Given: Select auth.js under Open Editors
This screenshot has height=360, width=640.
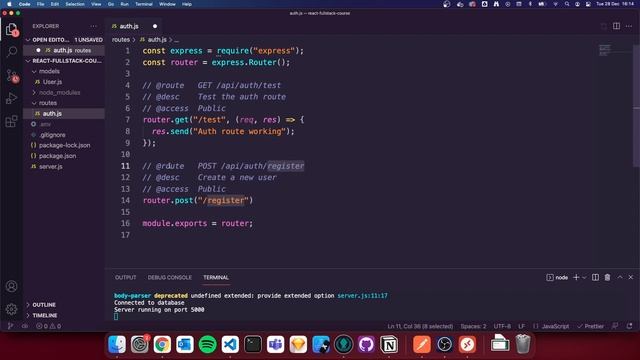Looking at the screenshot, I should pyautogui.click(x=64, y=50).
